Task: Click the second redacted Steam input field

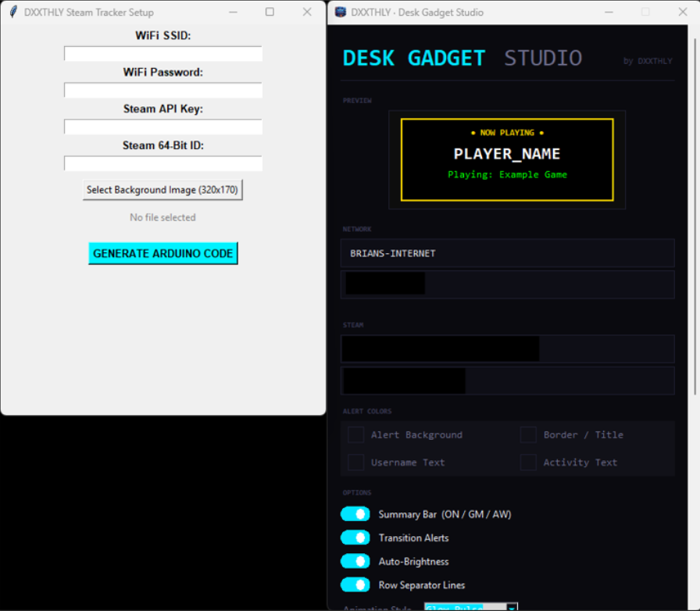Action: [x=508, y=381]
